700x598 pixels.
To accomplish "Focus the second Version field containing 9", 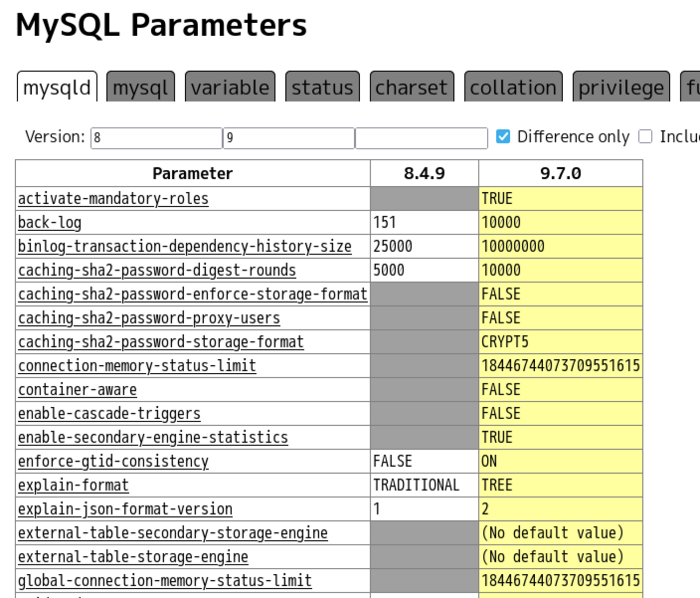I will pos(289,138).
